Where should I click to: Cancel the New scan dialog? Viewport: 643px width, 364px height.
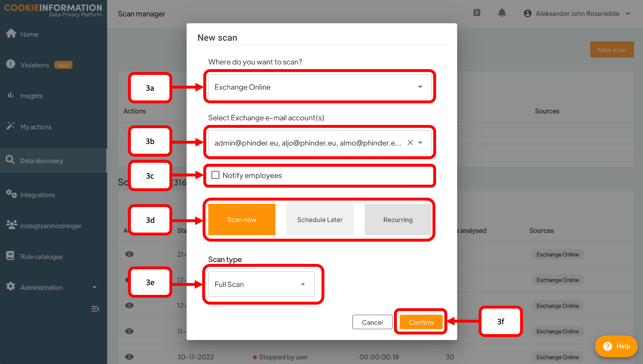click(372, 322)
